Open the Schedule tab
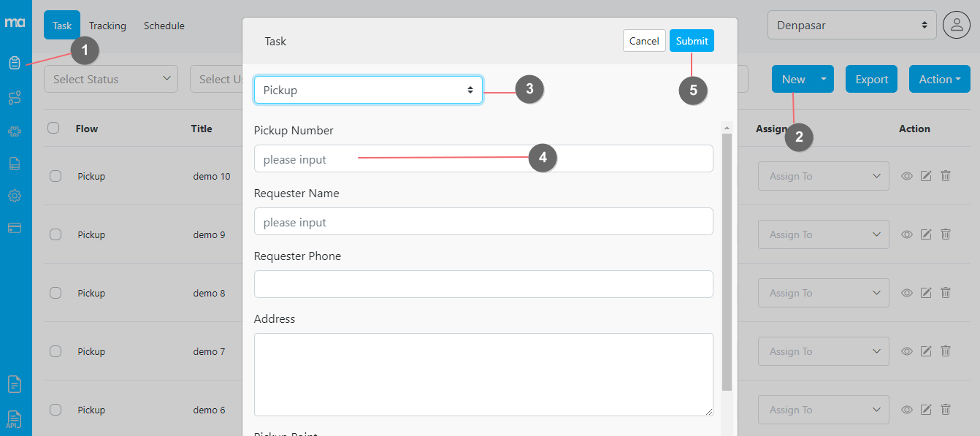This screenshot has width=980, height=436. pos(164,25)
